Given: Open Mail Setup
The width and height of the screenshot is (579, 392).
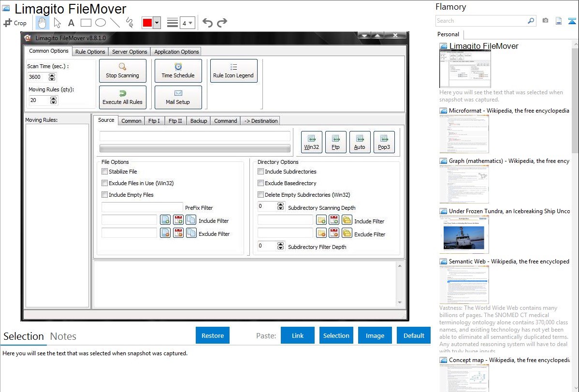Looking at the screenshot, I should click(178, 97).
